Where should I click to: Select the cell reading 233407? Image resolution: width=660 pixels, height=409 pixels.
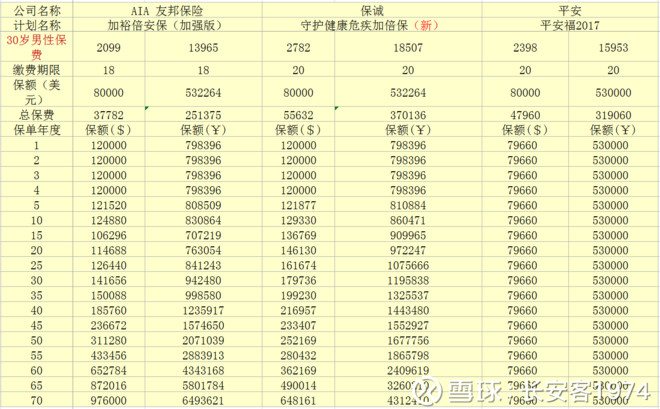[x=298, y=325]
